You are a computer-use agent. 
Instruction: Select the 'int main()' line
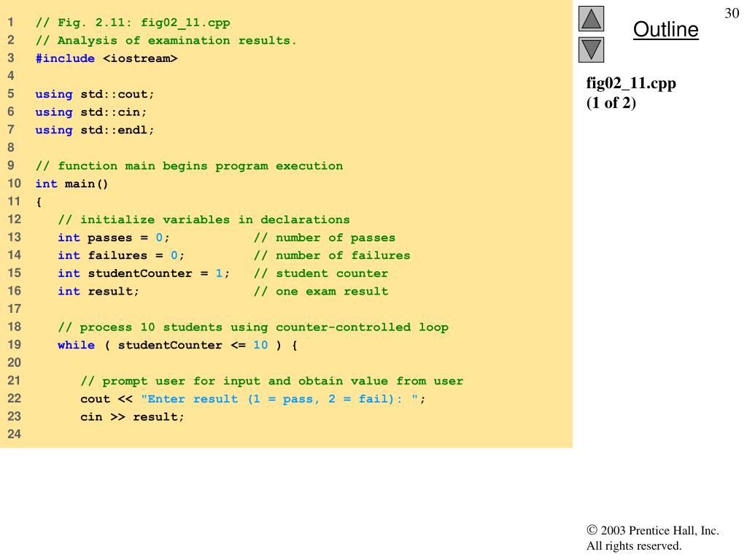(x=72, y=184)
